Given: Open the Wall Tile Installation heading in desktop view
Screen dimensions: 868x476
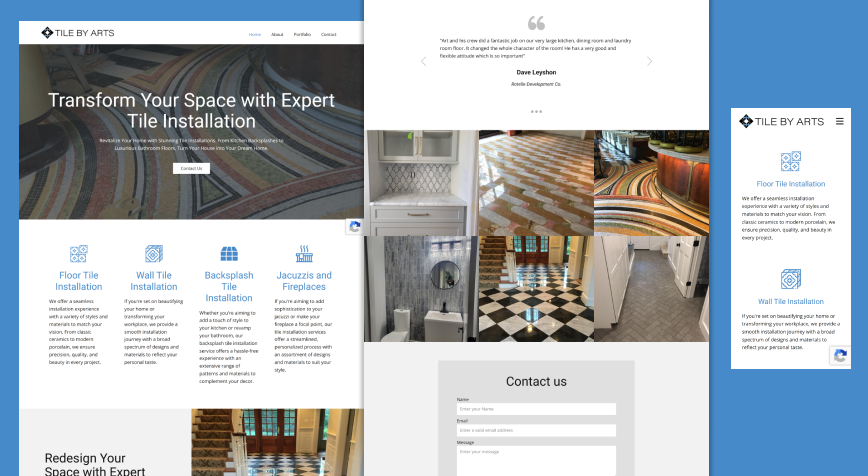Looking at the screenshot, I should [x=154, y=281].
